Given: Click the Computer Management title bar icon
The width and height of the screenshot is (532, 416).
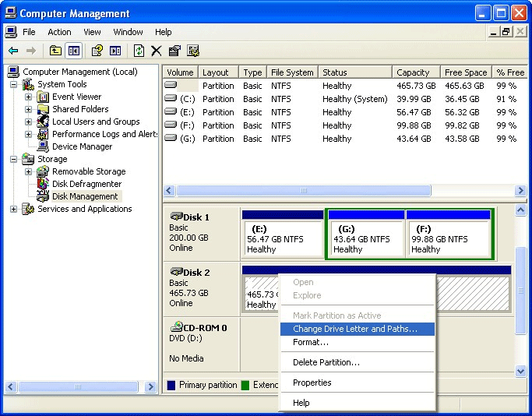Looking at the screenshot, I should (x=11, y=13).
